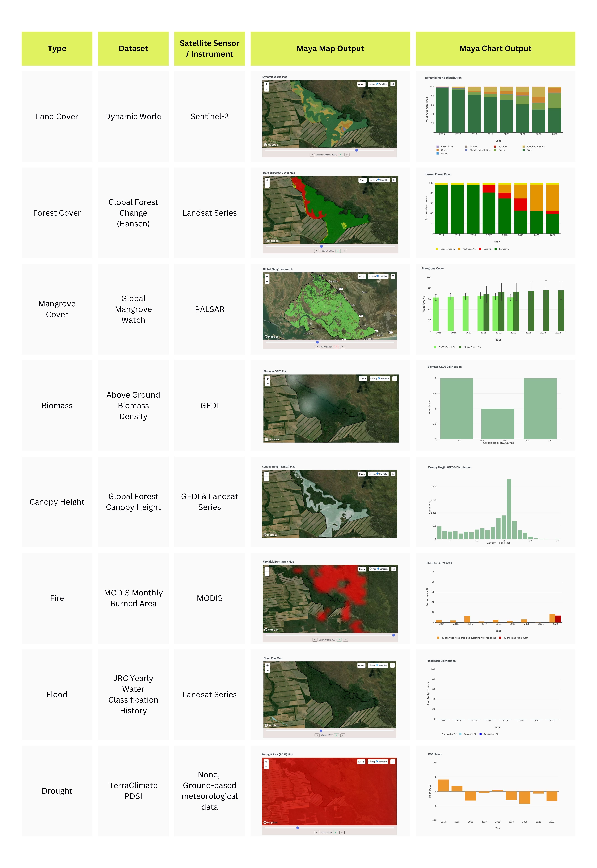This screenshot has width=597, height=868.
Task: Zoom in on the Drought Risk PDSI map
Action: [266, 762]
